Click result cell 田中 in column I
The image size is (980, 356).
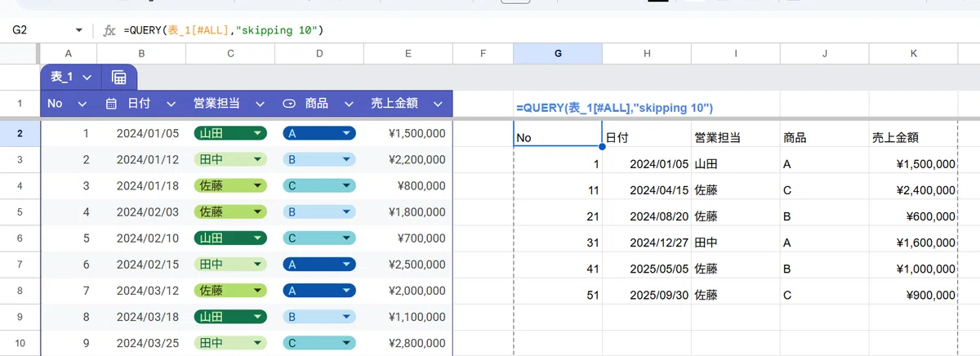[706, 243]
